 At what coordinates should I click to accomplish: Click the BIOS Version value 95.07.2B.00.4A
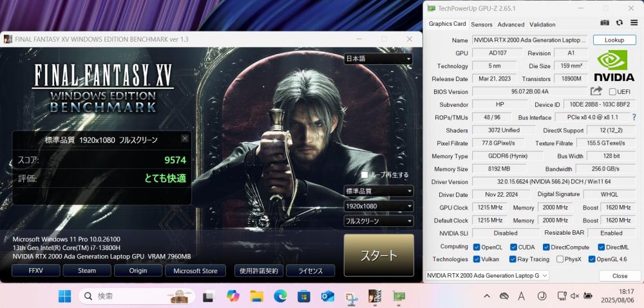[530, 91]
